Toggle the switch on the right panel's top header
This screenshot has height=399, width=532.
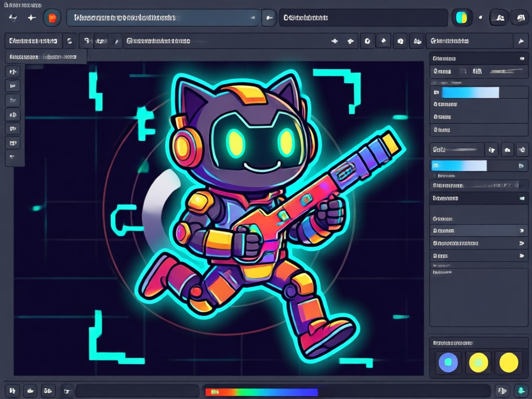tap(522, 58)
